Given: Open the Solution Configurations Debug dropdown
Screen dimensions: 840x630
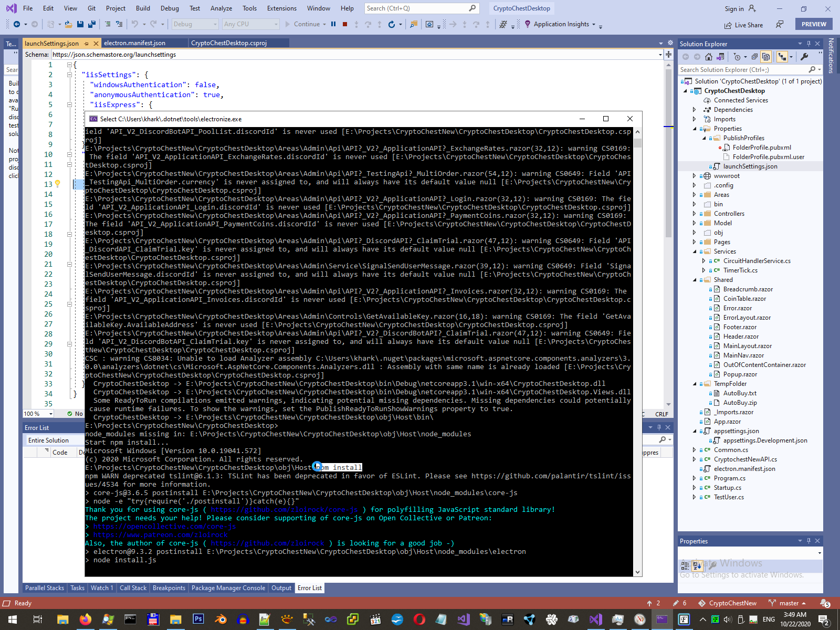Looking at the screenshot, I should pos(195,24).
